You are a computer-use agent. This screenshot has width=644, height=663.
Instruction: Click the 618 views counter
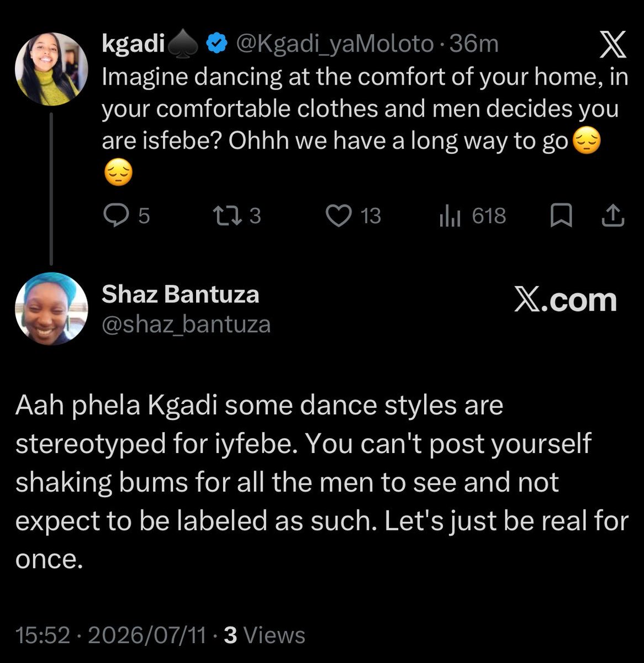tap(489, 216)
